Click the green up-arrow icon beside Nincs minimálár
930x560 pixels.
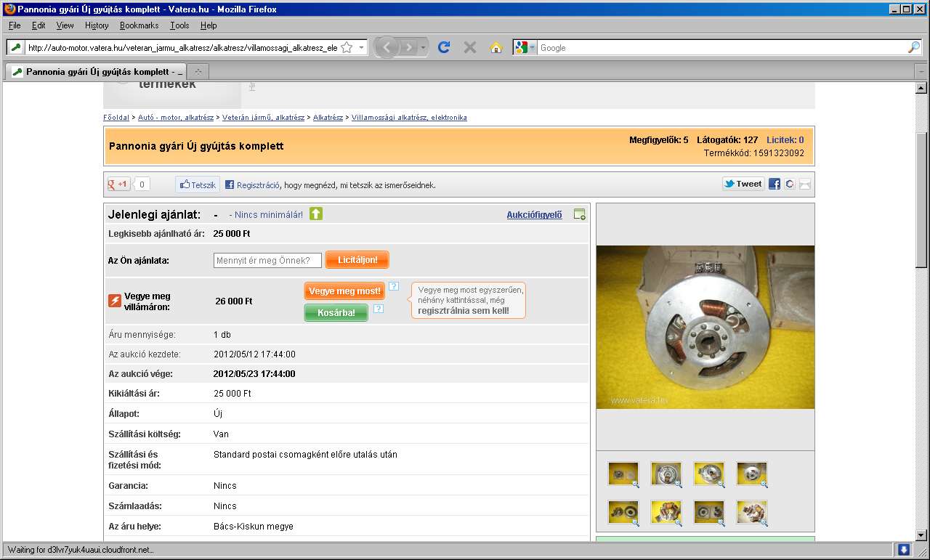pos(316,214)
